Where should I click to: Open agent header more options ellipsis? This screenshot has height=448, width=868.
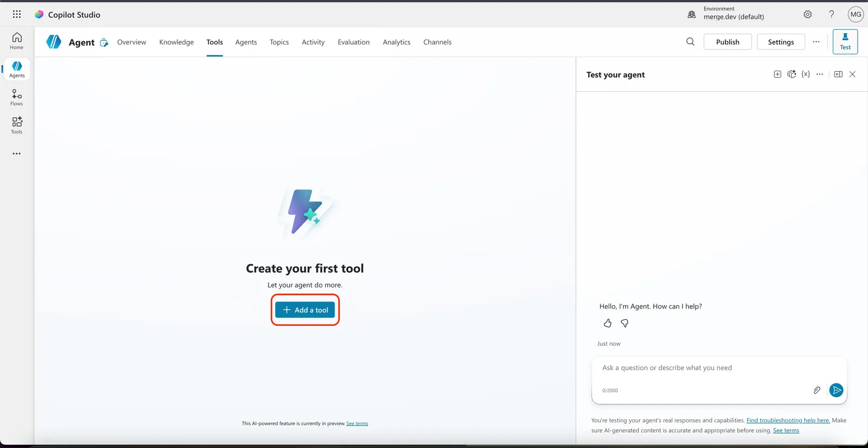[816, 42]
